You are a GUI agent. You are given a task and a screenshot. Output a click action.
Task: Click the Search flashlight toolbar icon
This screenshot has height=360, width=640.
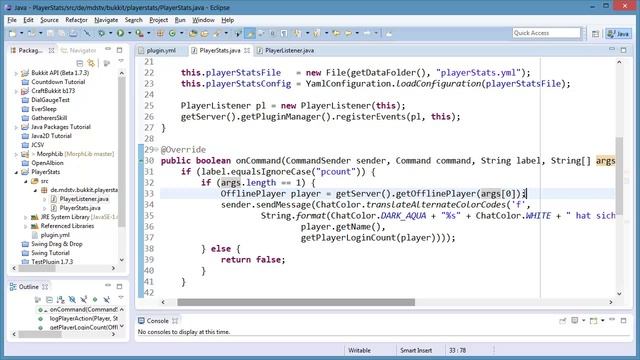pyautogui.click(x=217, y=33)
